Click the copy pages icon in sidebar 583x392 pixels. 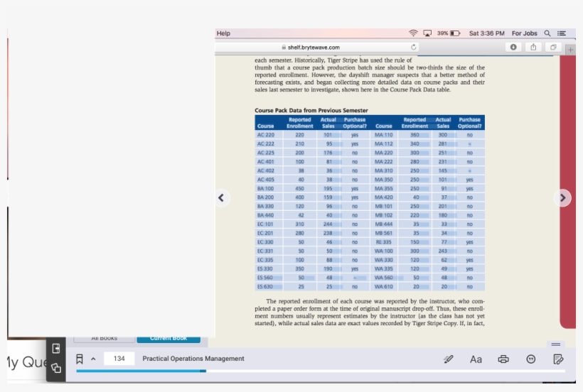tap(56, 368)
